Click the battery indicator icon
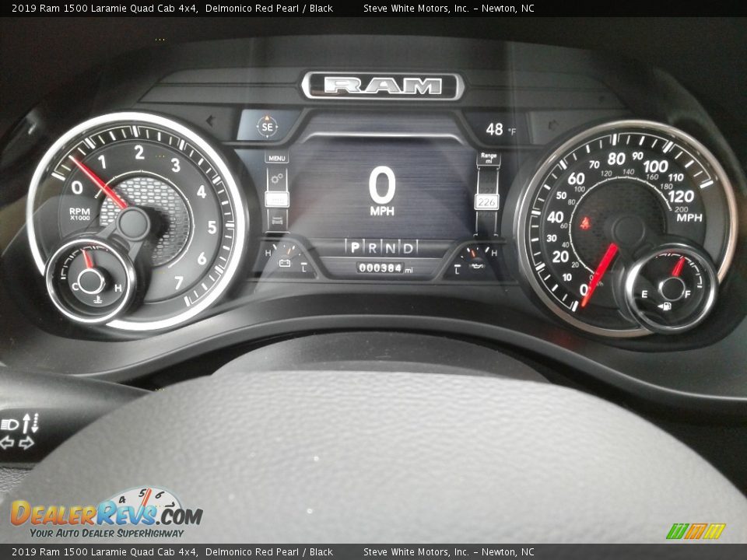 (x=284, y=264)
